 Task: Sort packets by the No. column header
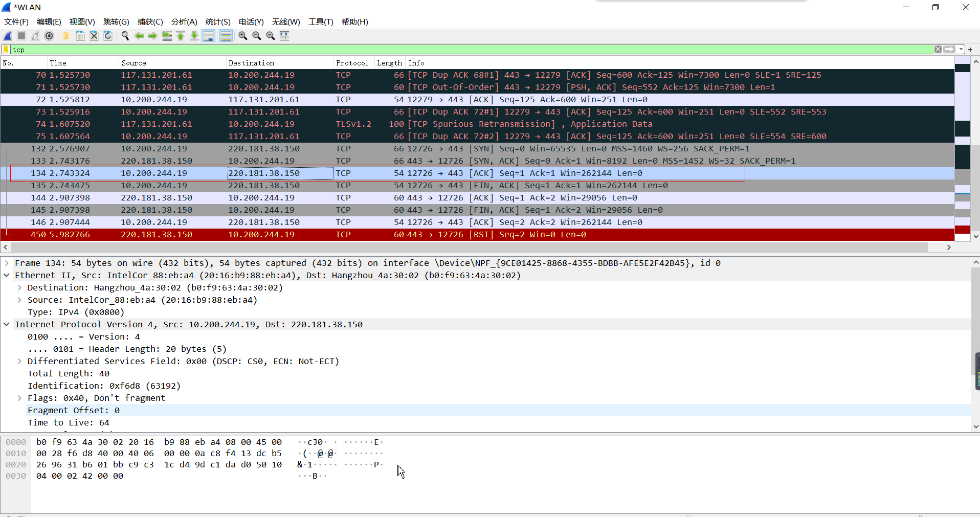pyautogui.click(x=24, y=63)
